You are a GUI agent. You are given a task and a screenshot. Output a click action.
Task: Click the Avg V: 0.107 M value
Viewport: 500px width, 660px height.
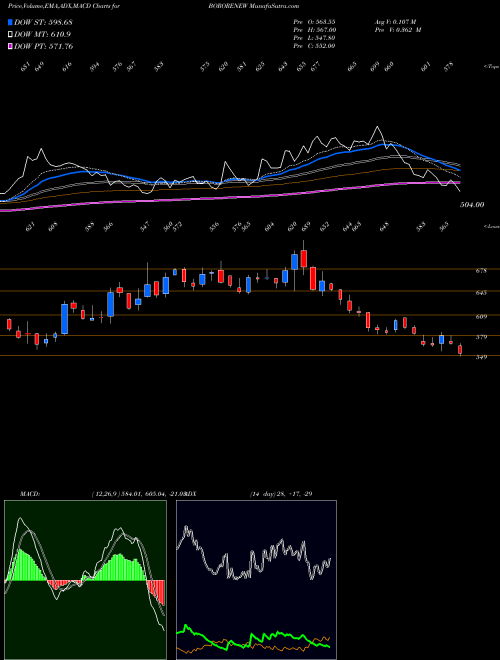(395, 22)
